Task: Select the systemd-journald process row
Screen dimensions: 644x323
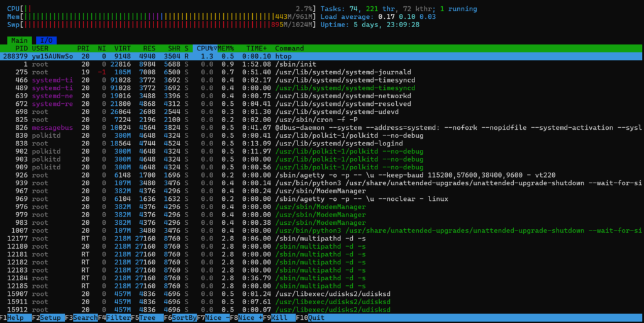Action: [x=322, y=72]
